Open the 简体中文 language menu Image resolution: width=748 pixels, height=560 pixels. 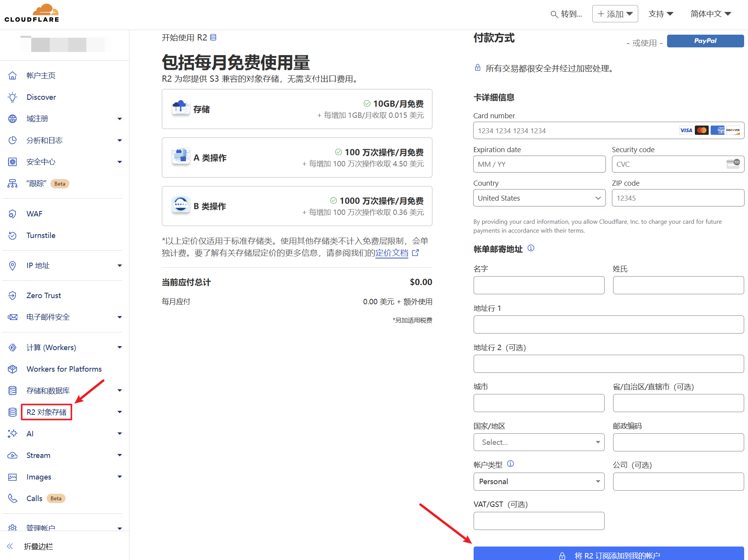pos(710,14)
